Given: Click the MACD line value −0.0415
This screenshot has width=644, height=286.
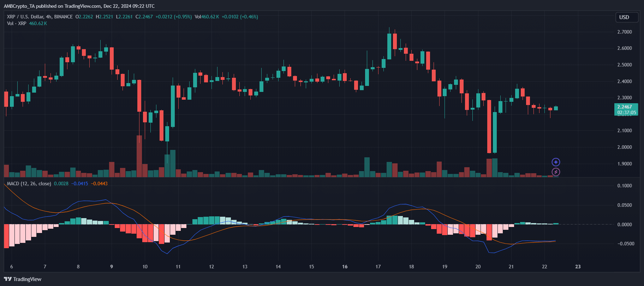Looking at the screenshot, I should (80, 183).
